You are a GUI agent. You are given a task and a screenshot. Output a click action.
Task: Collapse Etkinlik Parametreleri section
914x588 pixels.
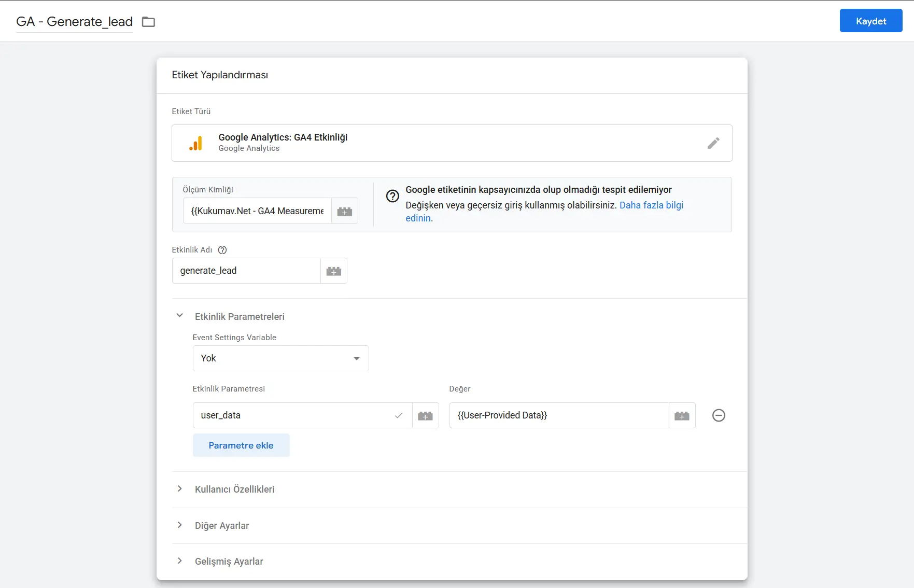coord(179,315)
